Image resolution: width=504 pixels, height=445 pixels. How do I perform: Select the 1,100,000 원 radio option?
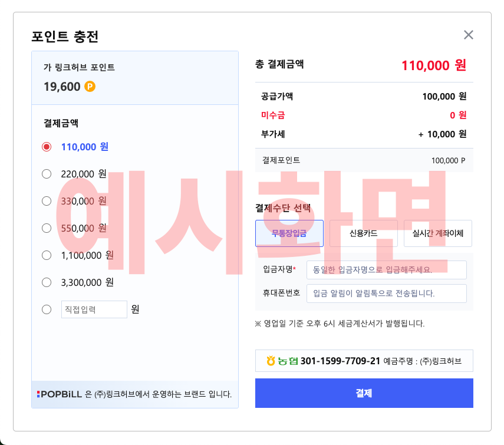(x=47, y=255)
